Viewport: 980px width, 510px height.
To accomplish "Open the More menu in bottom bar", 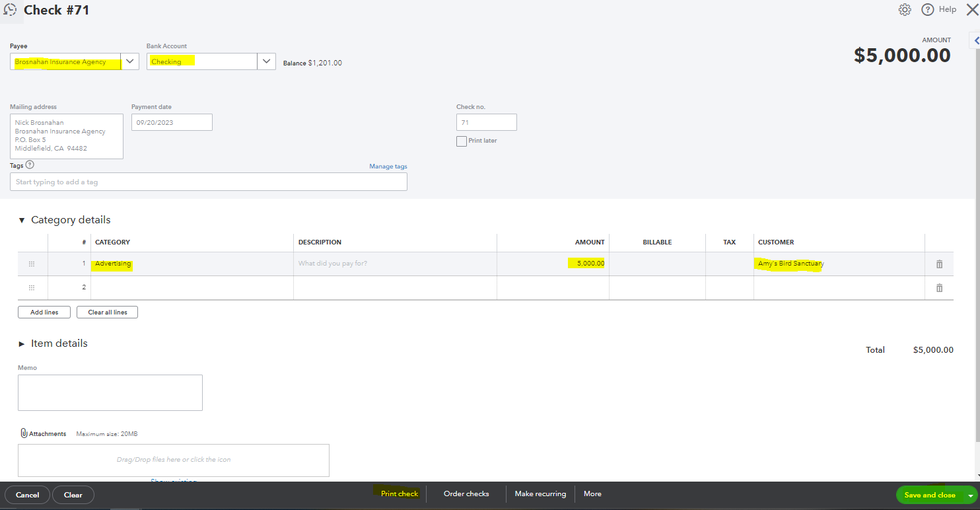I will point(592,493).
